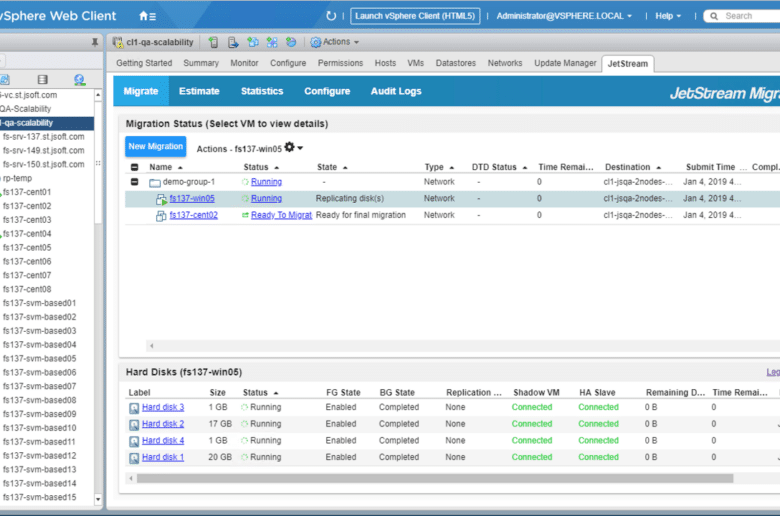Screen dimensions: 780x516
Task: Click the disk icon beside Hard disk 2
Action: 134,424
